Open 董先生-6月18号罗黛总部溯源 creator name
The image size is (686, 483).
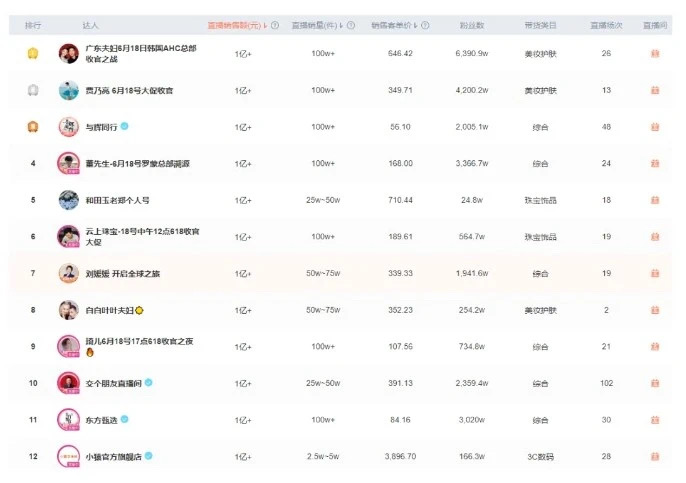tap(137, 164)
